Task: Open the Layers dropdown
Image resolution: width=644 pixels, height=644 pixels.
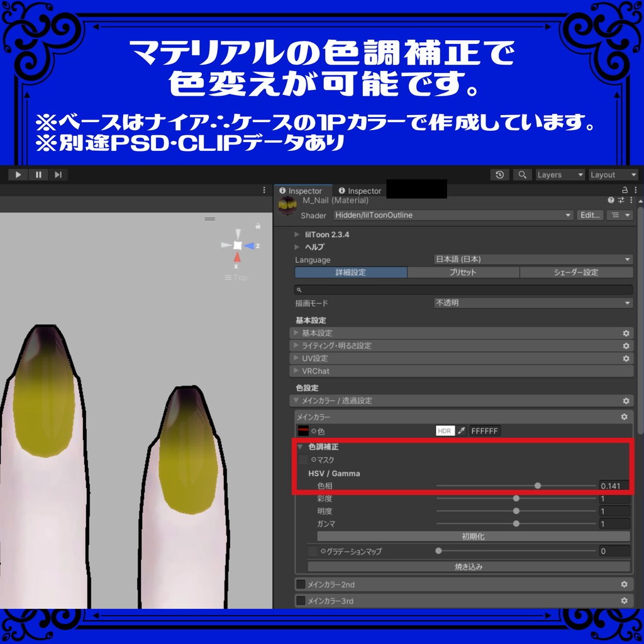Action: (560, 175)
